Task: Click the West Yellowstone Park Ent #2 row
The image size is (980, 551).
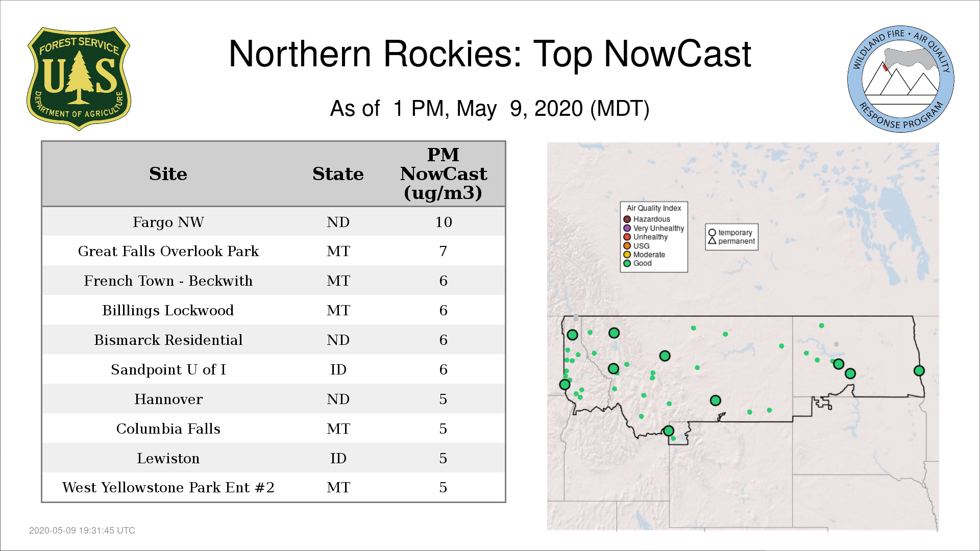Action: [273, 487]
